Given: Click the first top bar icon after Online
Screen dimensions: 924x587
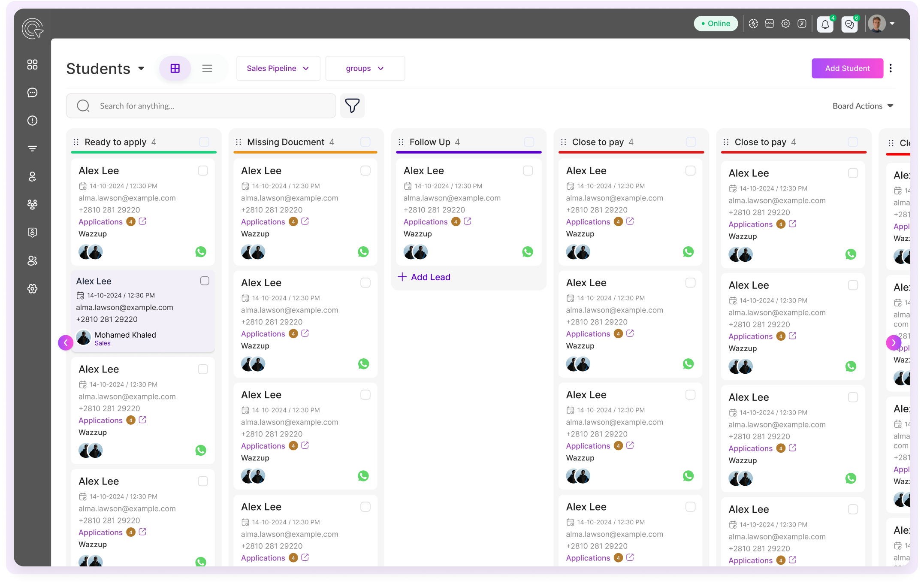Looking at the screenshot, I should (753, 24).
